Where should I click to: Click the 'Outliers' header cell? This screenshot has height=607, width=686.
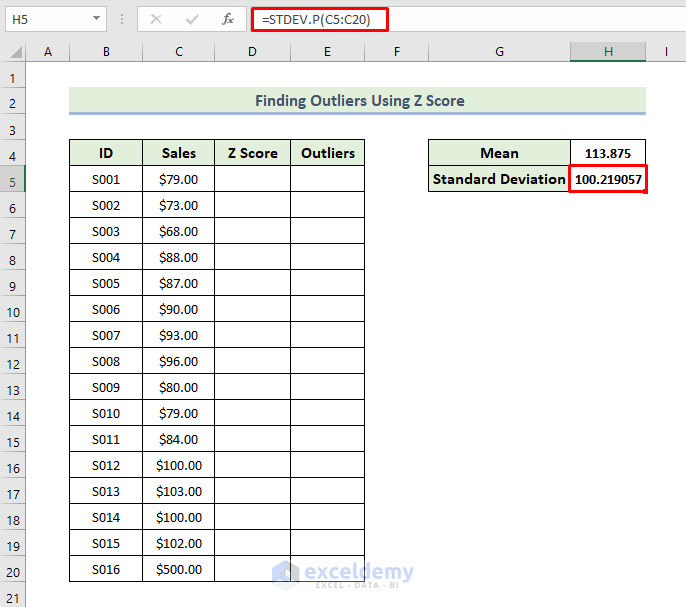327,153
